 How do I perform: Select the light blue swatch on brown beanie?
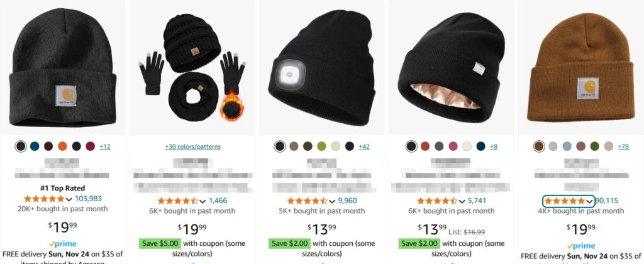click(x=567, y=146)
